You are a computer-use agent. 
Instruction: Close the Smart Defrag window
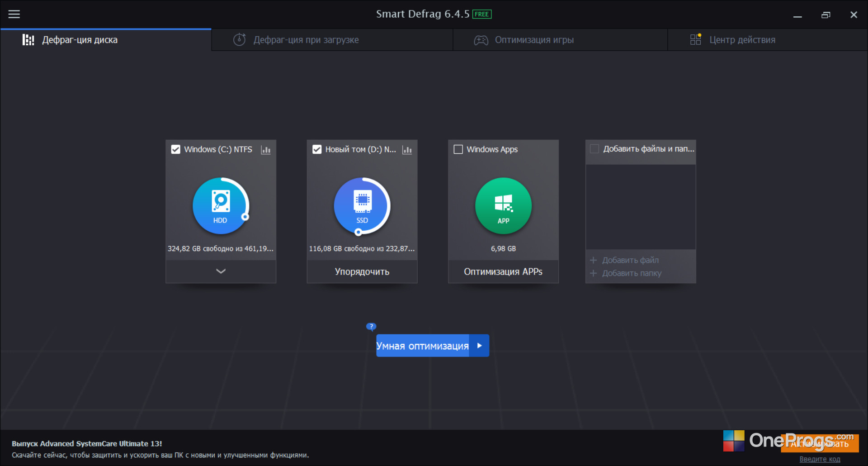854,15
